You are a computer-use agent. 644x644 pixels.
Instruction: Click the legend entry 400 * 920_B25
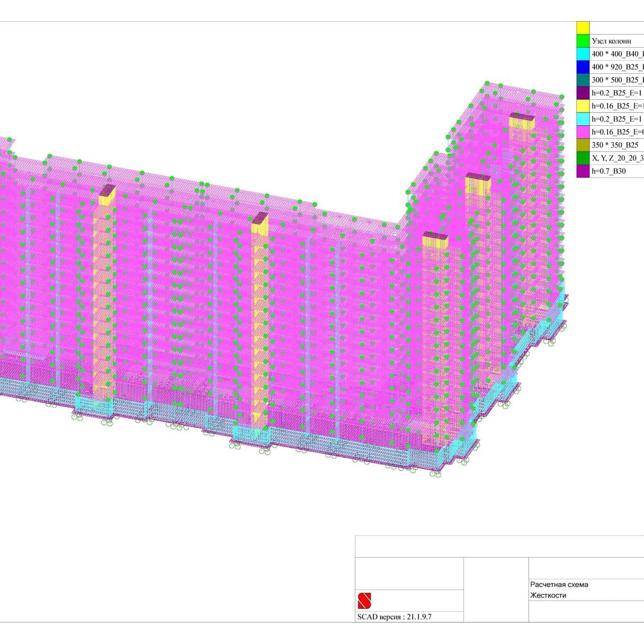(617, 67)
